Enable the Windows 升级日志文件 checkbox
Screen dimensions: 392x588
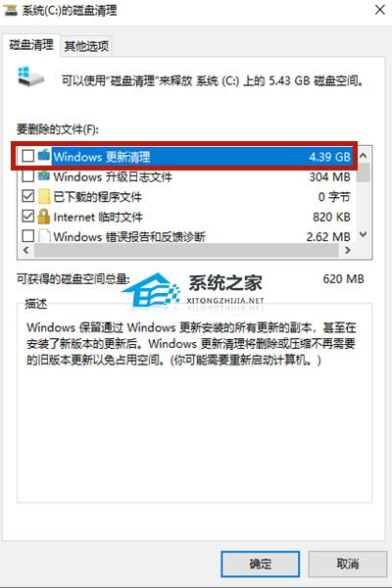coord(28,175)
